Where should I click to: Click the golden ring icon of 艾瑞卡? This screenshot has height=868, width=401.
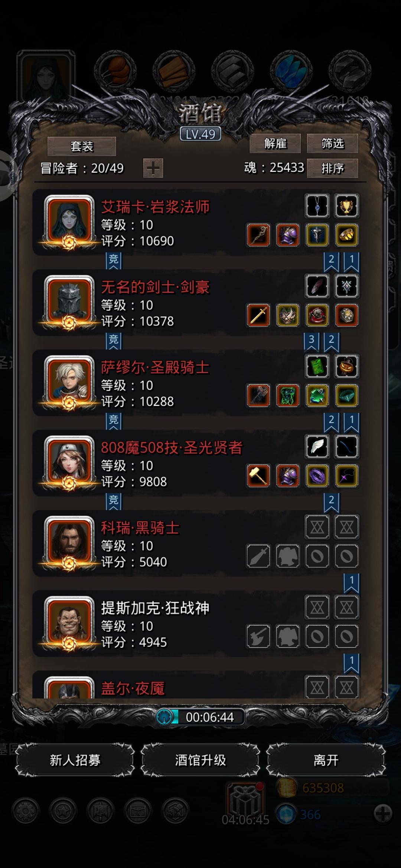pos(346,235)
